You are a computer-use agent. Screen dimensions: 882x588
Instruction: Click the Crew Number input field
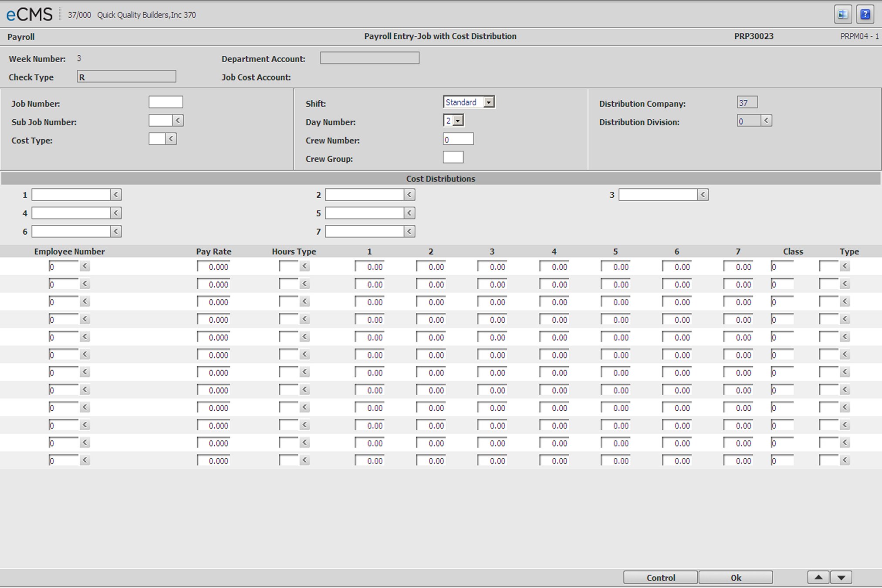pos(458,139)
